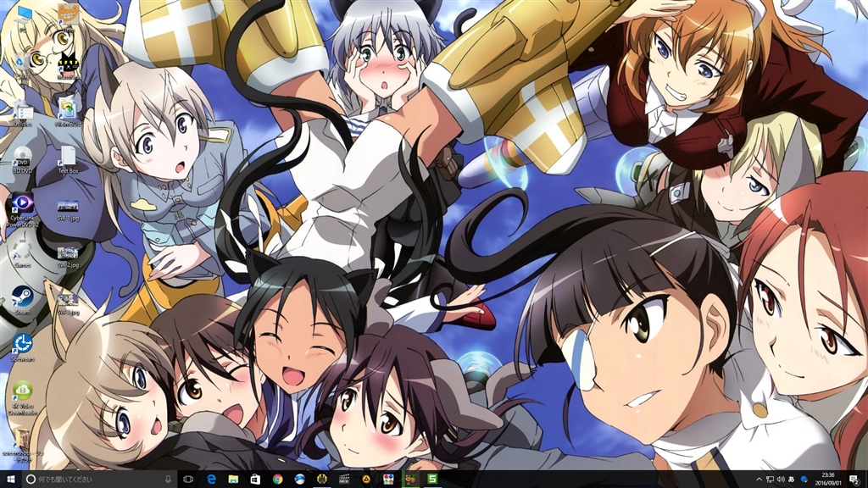Click the Cortana search box
868x488 pixels.
click(x=100, y=480)
